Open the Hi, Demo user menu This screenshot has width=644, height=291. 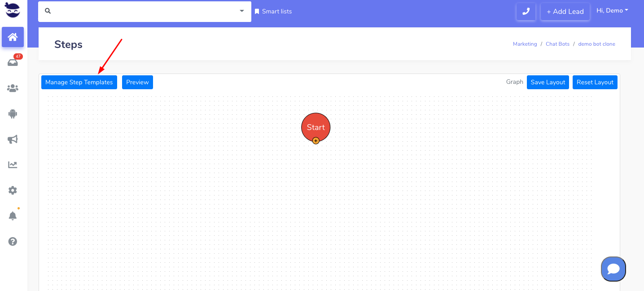coord(612,10)
